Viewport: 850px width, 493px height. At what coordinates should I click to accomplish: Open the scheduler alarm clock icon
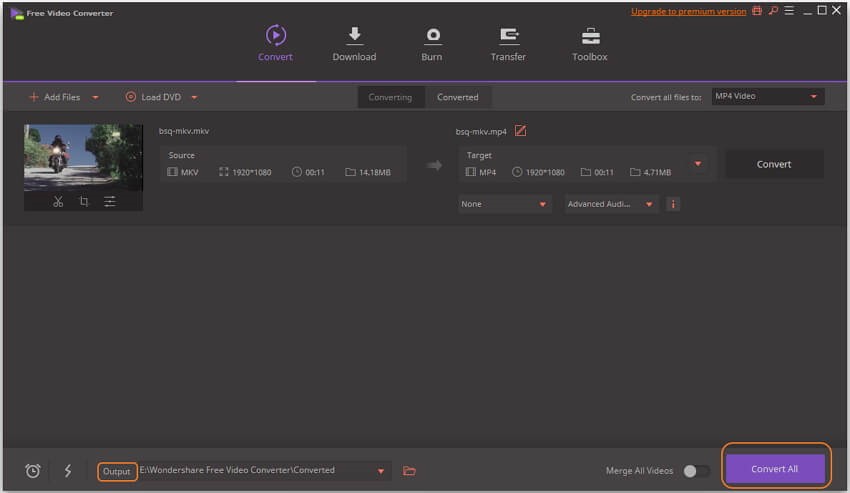click(x=33, y=471)
